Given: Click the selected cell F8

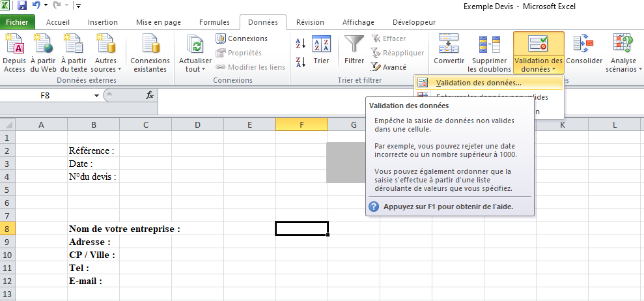Looking at the screenshot, I should (302, 229).
